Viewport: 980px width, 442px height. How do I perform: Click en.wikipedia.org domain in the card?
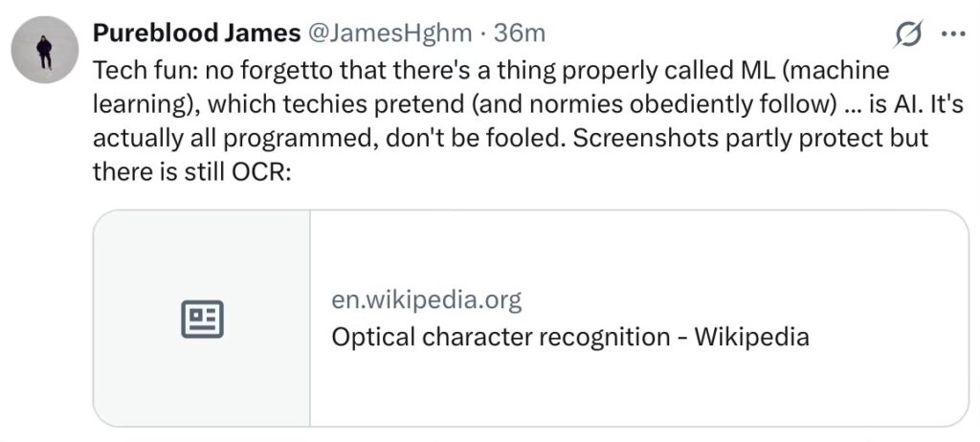(426, 300)
